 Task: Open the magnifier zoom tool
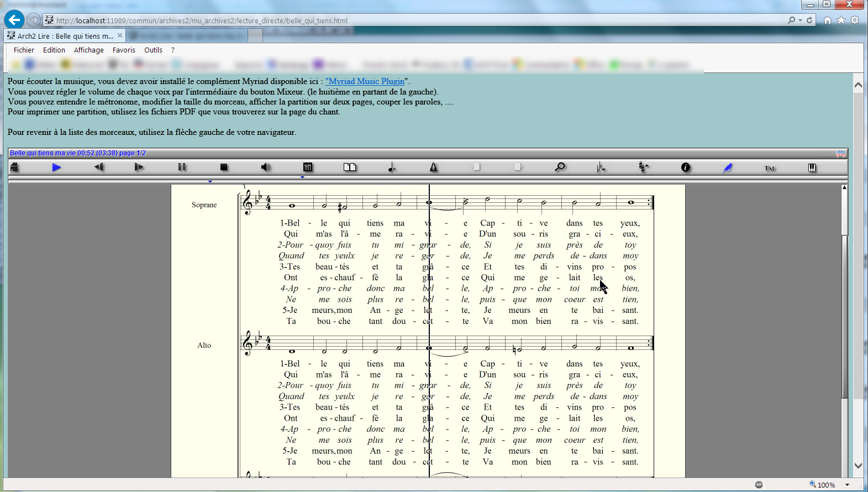click(x=560, y=167)
